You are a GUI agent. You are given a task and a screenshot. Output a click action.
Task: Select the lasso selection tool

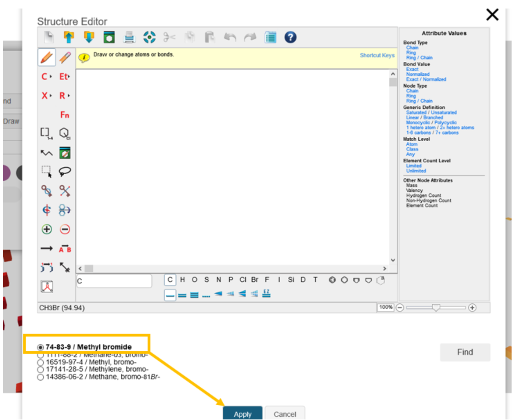(x=65, y=172)
